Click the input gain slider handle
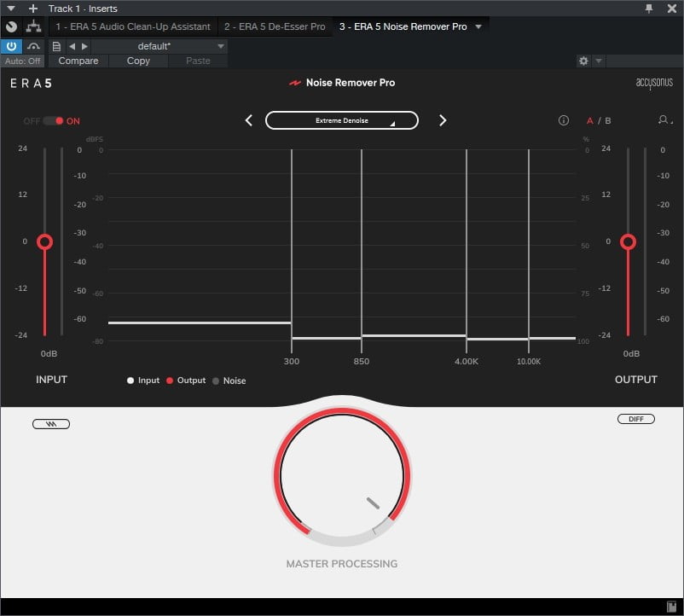This screenshot has height=616, width=684. click(x=44, y=241)
